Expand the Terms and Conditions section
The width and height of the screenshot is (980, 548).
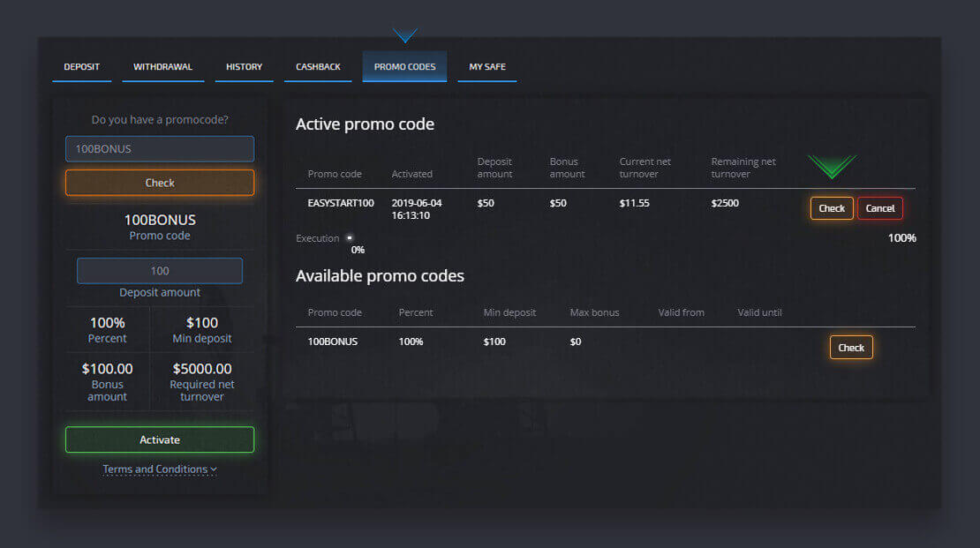160,469
